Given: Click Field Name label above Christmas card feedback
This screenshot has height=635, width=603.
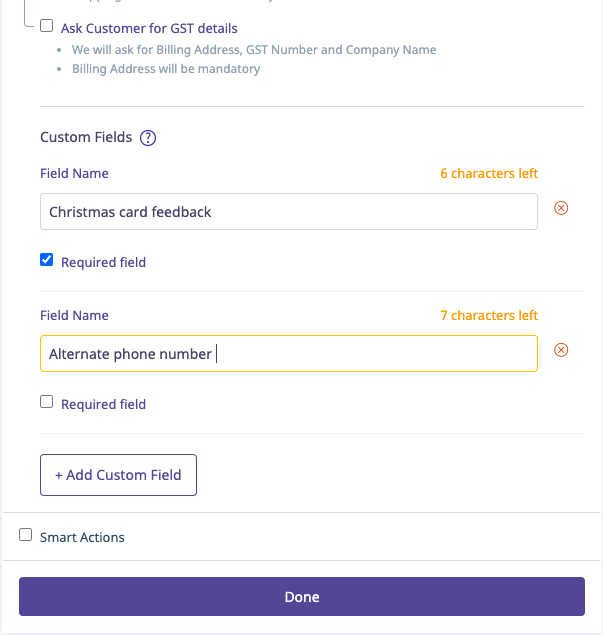Looking at the screenshot, I should tap(74, 173).
